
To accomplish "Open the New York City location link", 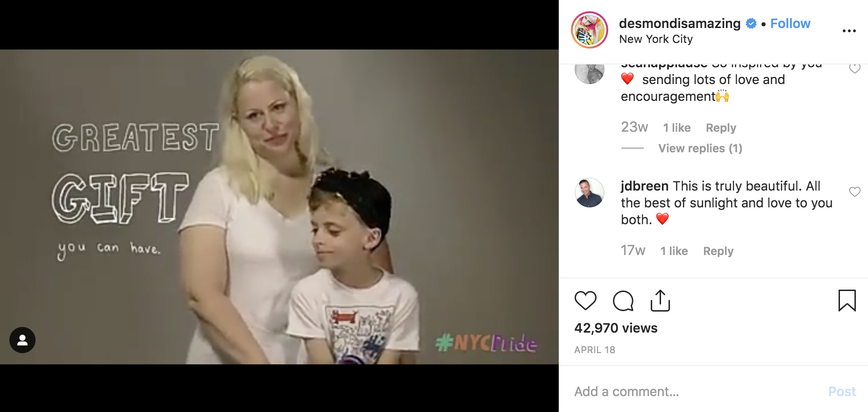I will 656,39.
